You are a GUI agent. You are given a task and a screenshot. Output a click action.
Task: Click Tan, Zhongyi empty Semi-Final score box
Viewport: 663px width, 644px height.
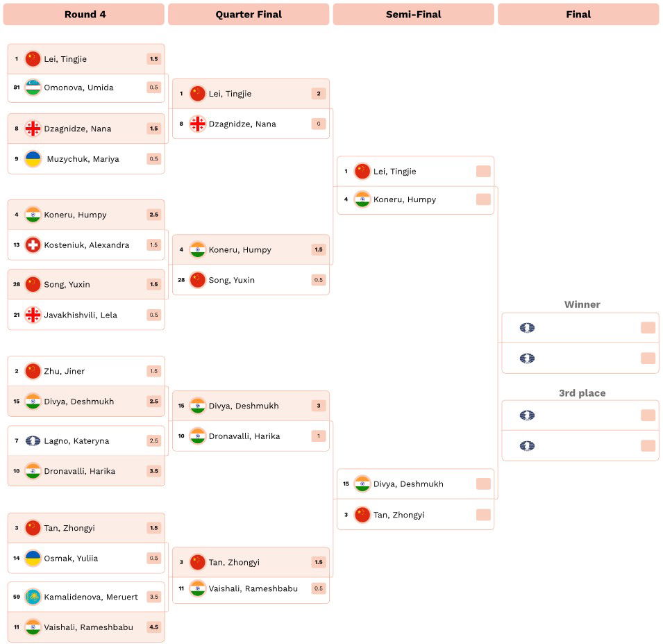click(483, 515)
